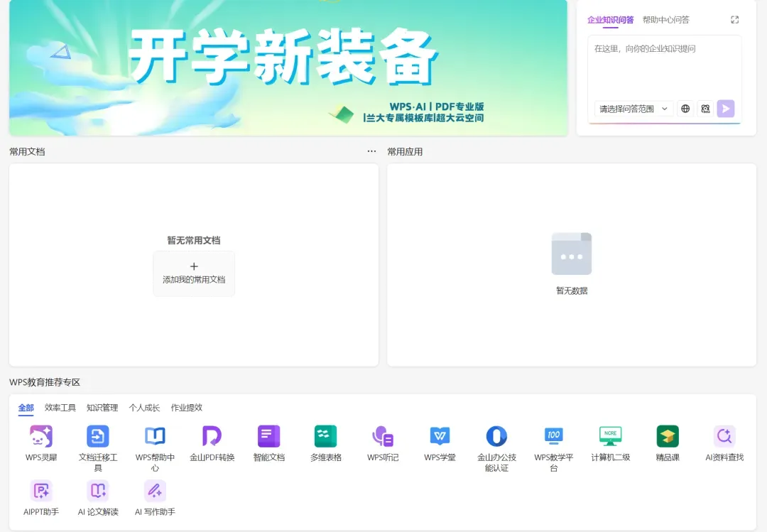Launch the 文档迁移工具 icon
This screenshot has height=532, width=767.
click(98, 436)
